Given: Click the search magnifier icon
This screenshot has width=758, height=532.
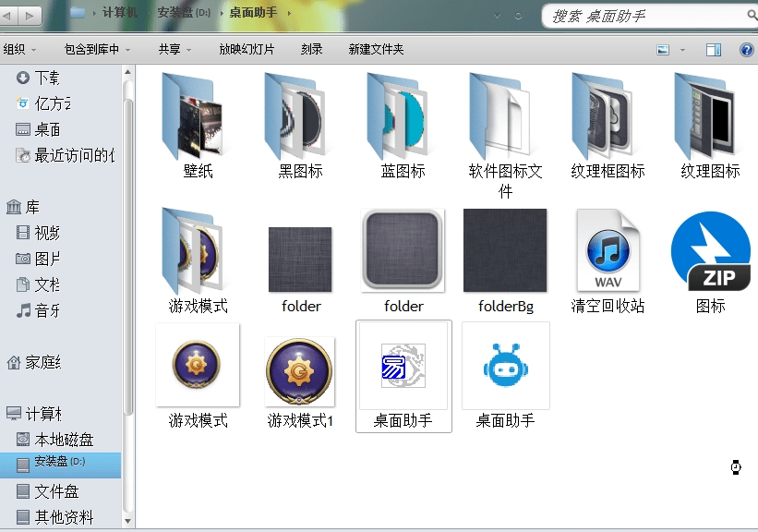Looking at the screenshot, I should [752, 16].
